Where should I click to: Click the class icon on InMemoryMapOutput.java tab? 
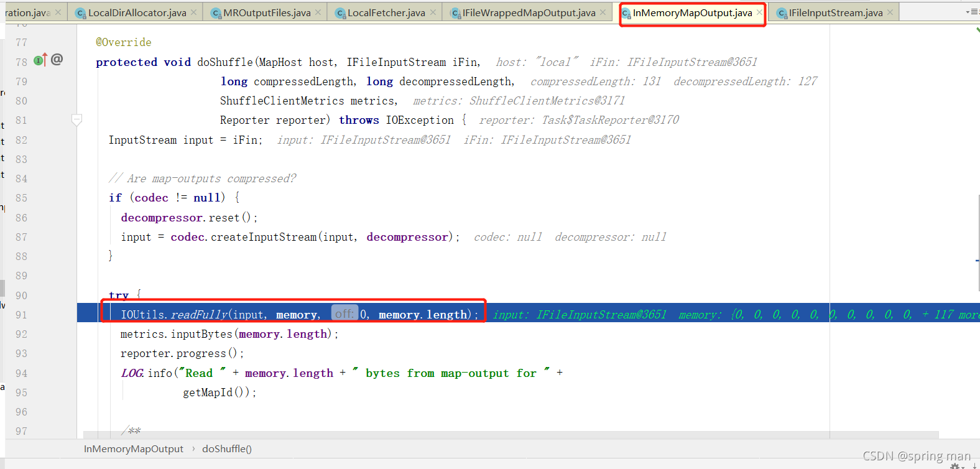click(626, 13)
